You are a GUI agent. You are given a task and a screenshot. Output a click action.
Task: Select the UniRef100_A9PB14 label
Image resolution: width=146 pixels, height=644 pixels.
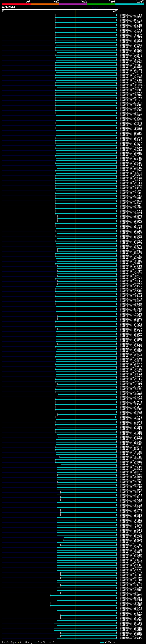click(x=131, y=603)
